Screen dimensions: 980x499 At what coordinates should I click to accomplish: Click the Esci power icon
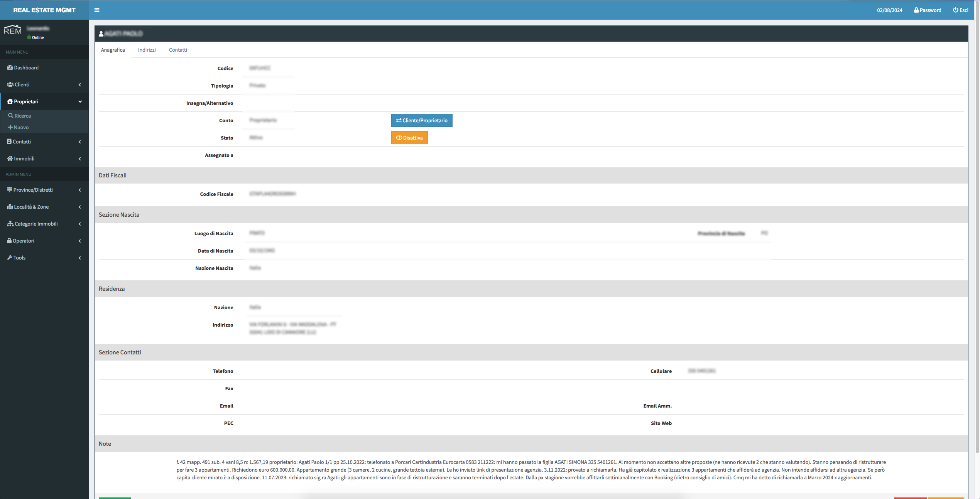(955, 10)
